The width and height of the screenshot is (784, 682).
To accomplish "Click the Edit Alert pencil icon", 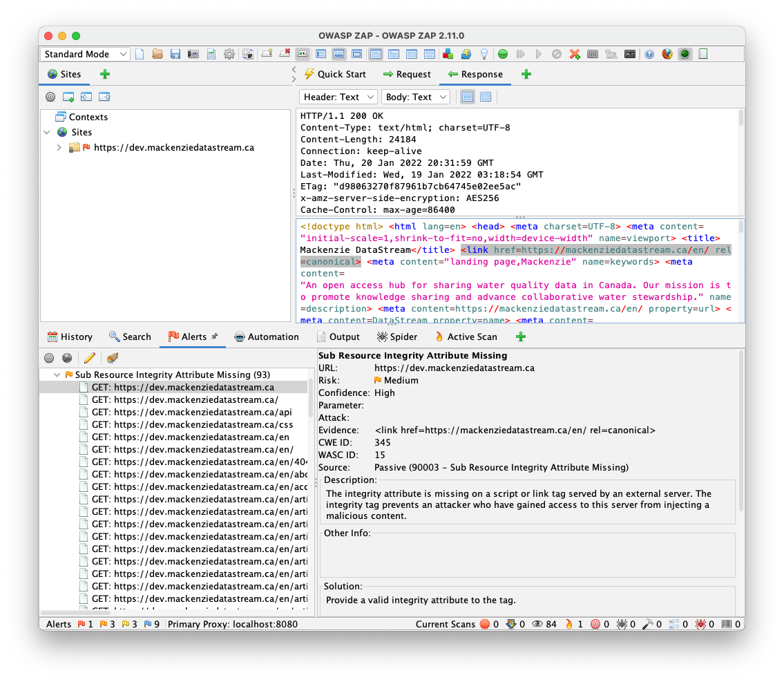I will click(90, 358).
